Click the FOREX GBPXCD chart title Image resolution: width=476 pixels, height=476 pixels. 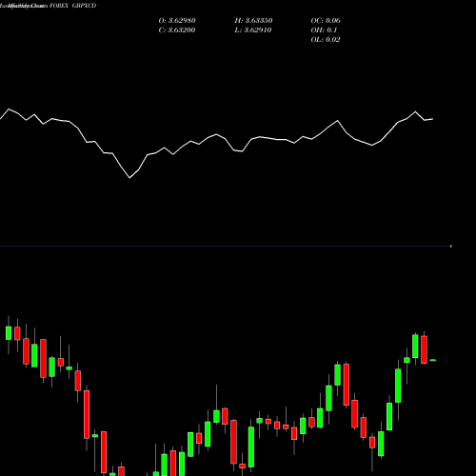pyautogui.click(x=72, y=6)
